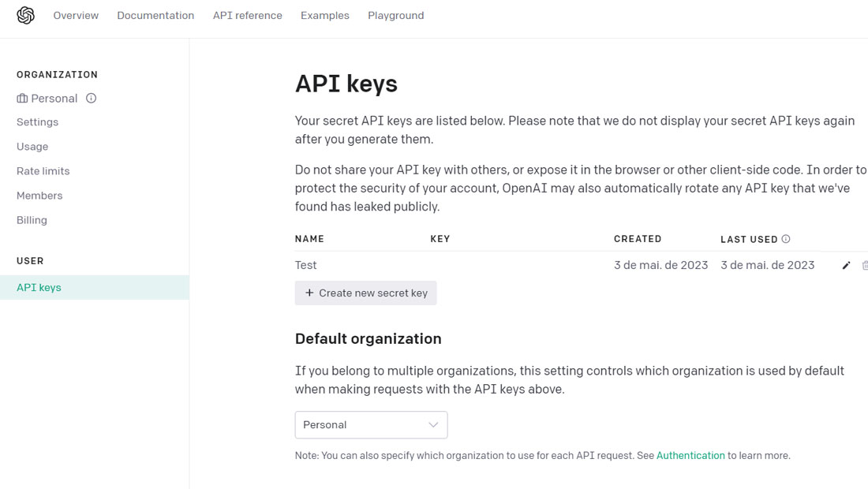This screenshot has width=868, height=489.
Task: Go to Billing in the sidebar
Action: coord(32,220)
